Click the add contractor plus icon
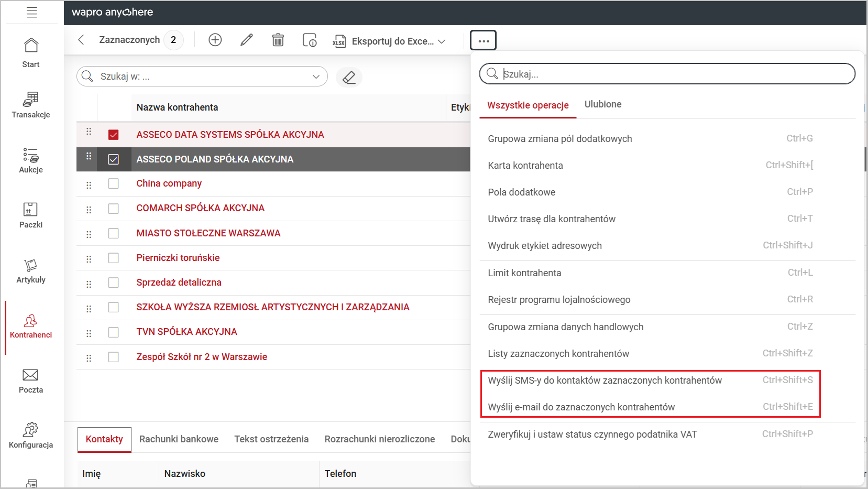The height and width of the screenshot is (489, 868). tap(215, 40)
